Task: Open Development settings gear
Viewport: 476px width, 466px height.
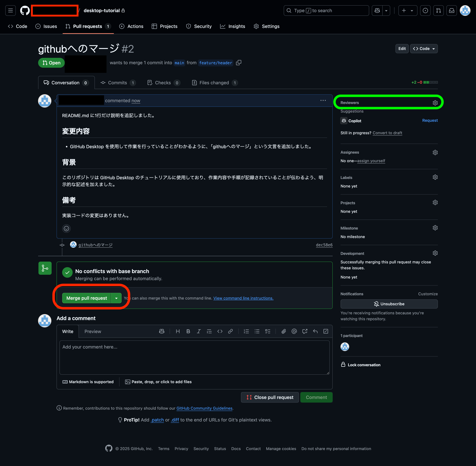Action: click(x=435, y=253)
